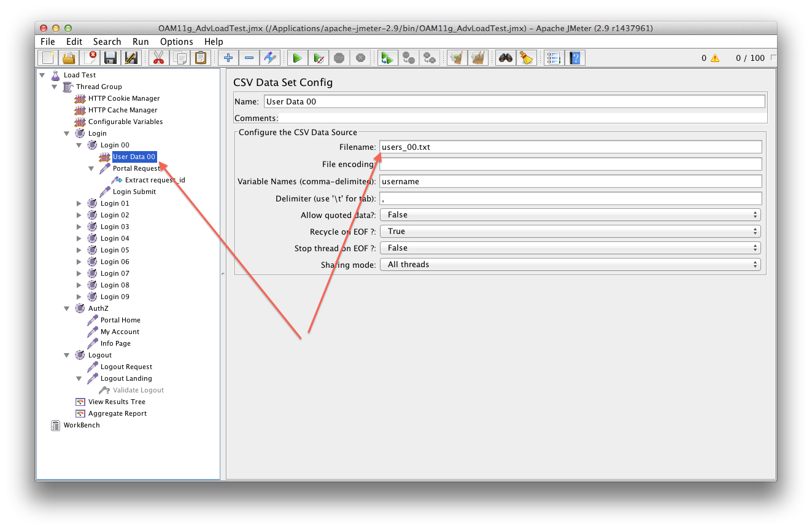Click the Delimiter input field
The image size is (812, 530).
pos(571,198)
